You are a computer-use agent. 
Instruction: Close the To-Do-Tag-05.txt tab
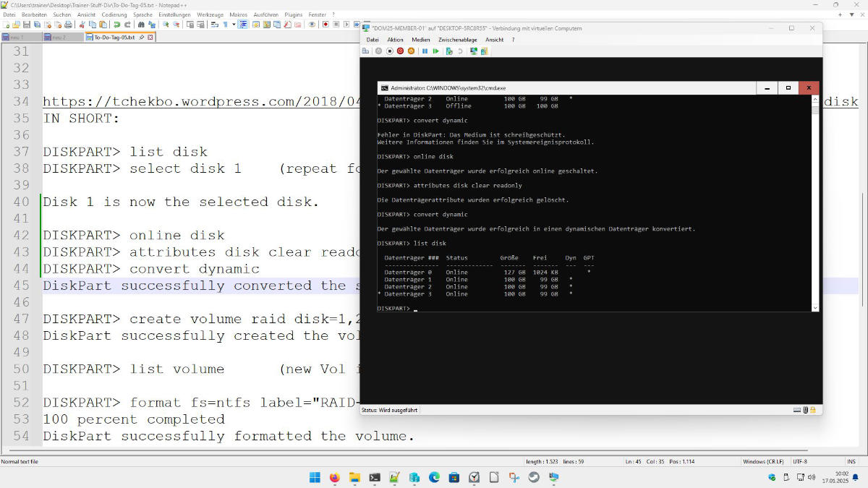(x=150, y=37)
